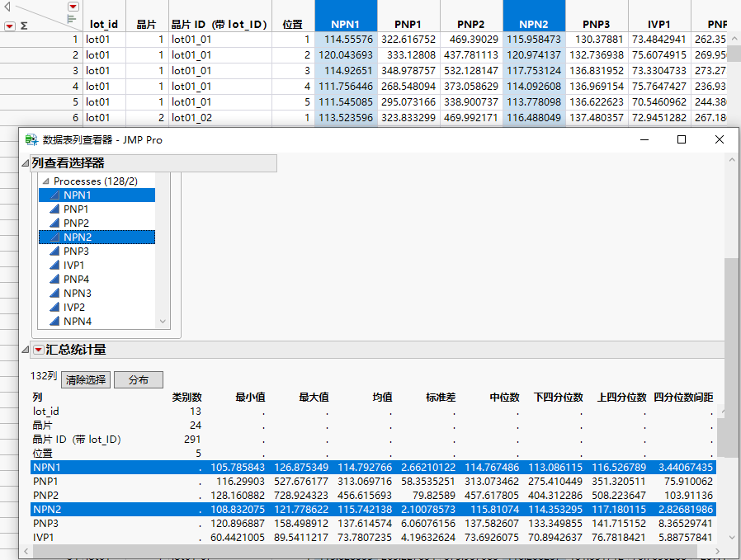Click the PNP2 column header in data table
This screenshot has height=560, width=741.
470,25
